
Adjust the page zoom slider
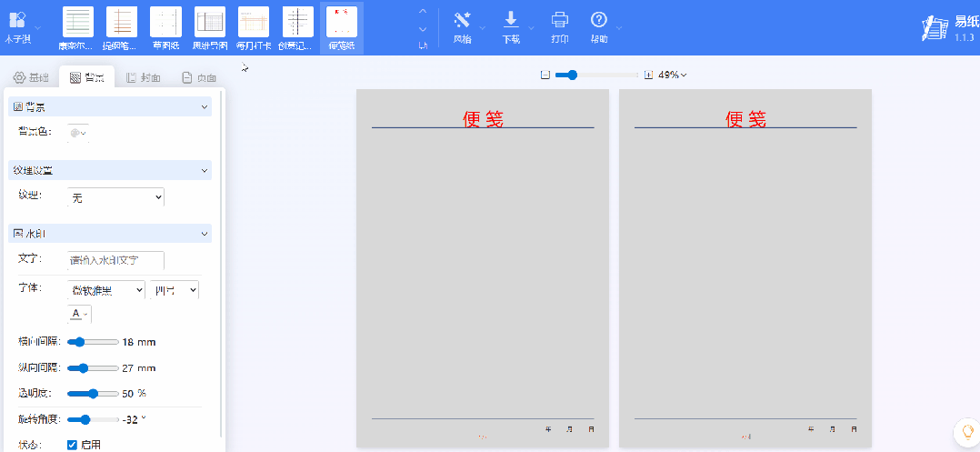coord(596,75)
